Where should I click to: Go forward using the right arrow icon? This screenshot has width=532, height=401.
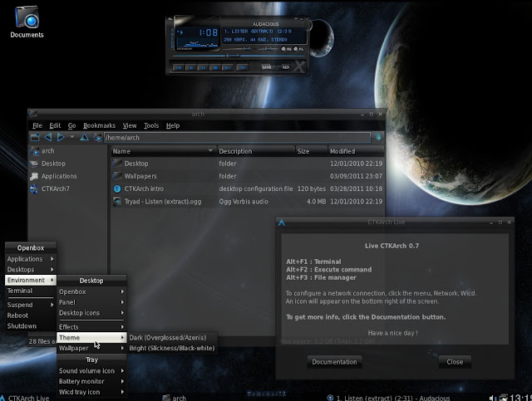61,137
